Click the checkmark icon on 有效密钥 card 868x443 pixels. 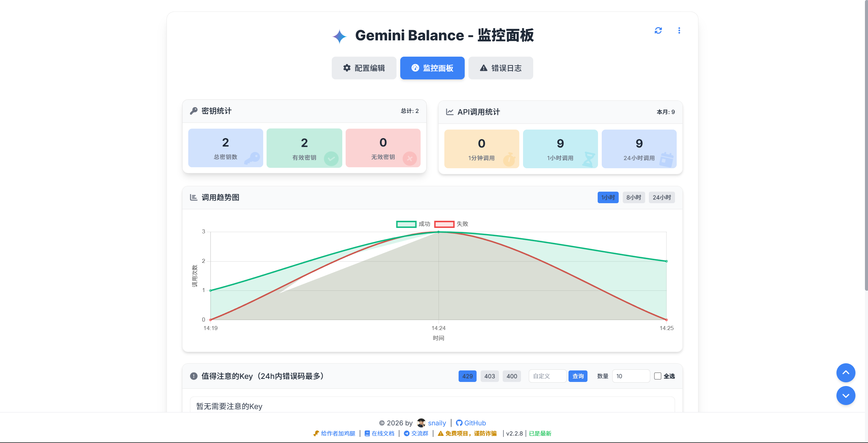point(331,158)
